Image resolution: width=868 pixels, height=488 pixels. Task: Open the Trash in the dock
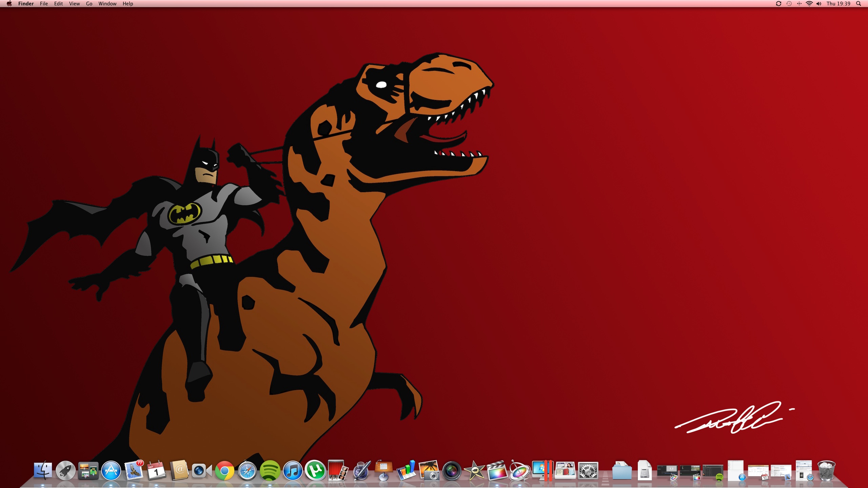coord(826,471)
